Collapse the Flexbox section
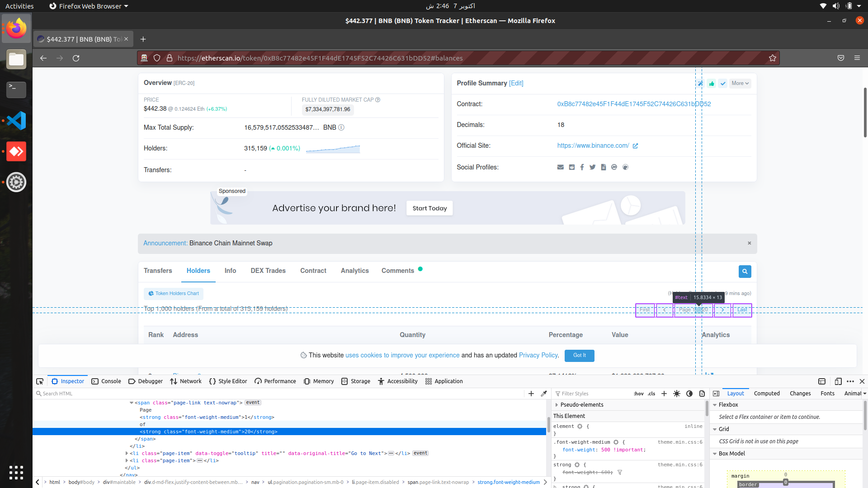Image resolution: width=868 pixels, height=488 pixels. pyautogui.click(x=715, y=405)
